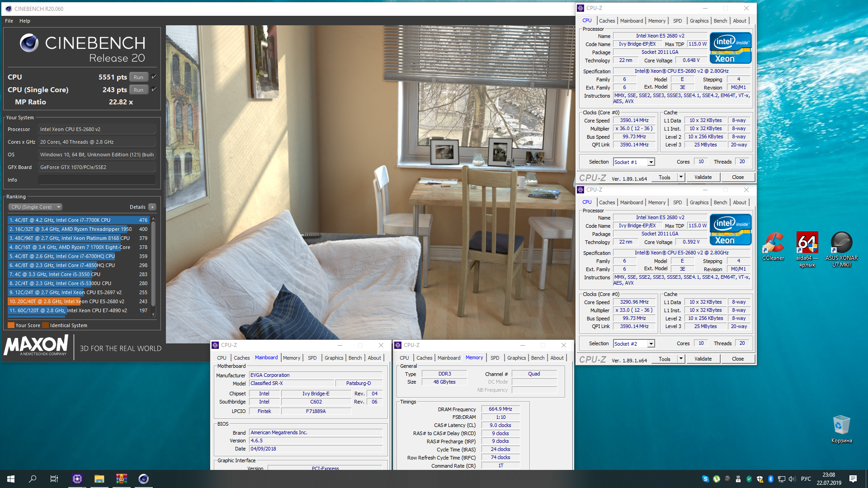Switch to Memory tab in the Socket #1 CPU-Z window
Viewport: 868px width, 488px height.
coord(656,21)
